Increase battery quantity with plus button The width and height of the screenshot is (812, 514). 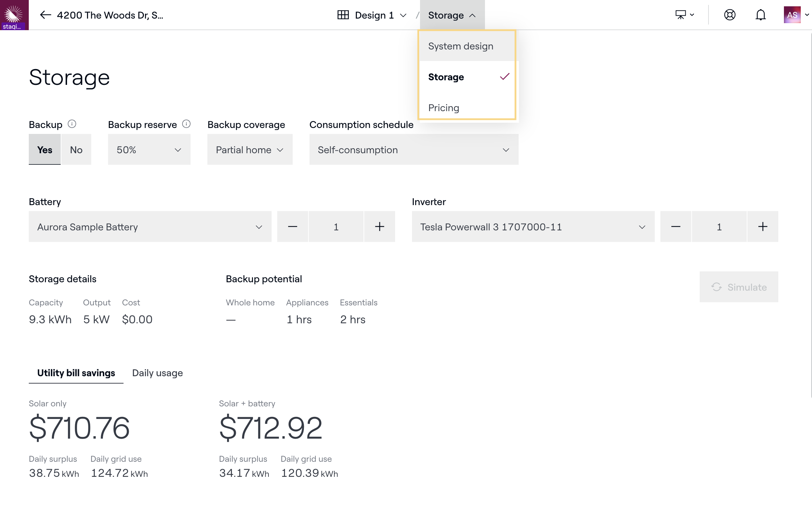coord(379,227)
